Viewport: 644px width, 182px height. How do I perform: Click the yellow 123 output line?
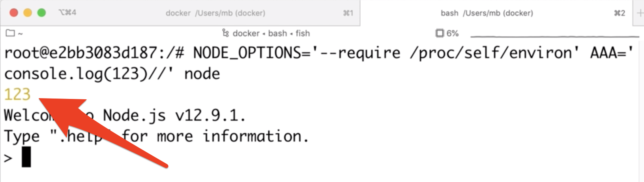(x=17, y=95)
